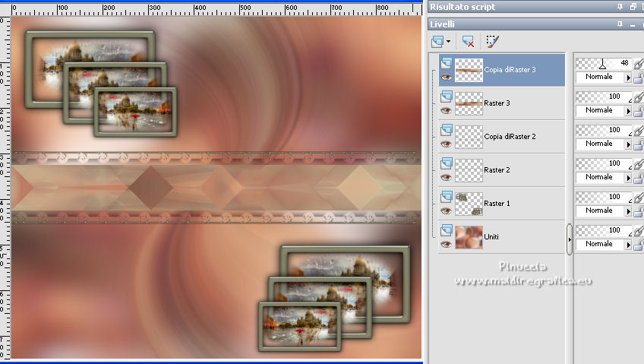Click lock transparency icon of Uniti layer
644x364 pixels.
[638, 245]
